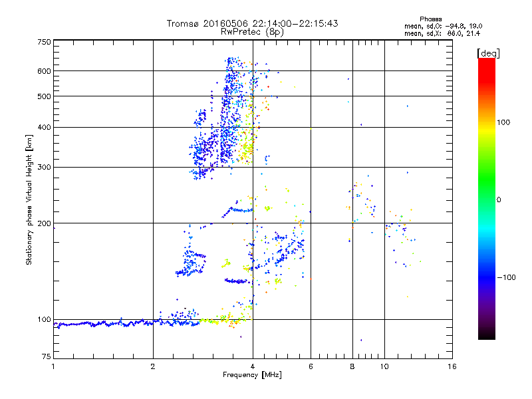Click the '1' frequency axis tick label
Viewport: 532px width, 399px height.
pyautogui.click(x=53, y=366)
